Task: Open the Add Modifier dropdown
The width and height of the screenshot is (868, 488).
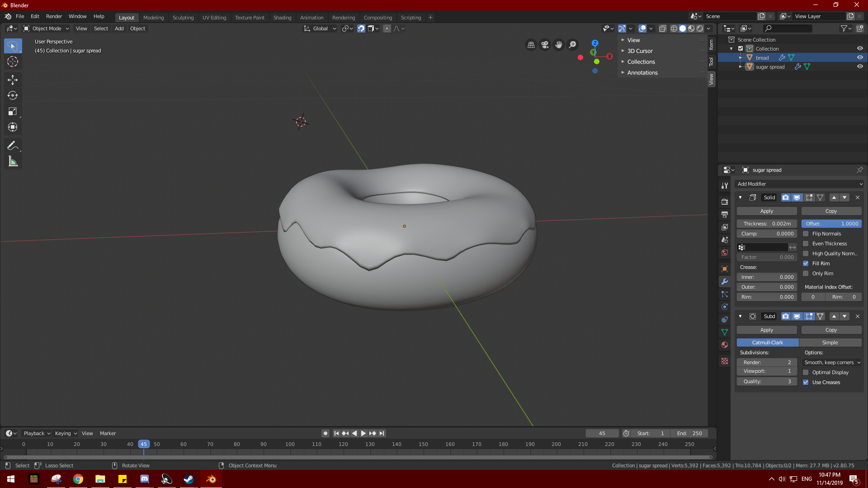Action: click(x=799, y=184)
